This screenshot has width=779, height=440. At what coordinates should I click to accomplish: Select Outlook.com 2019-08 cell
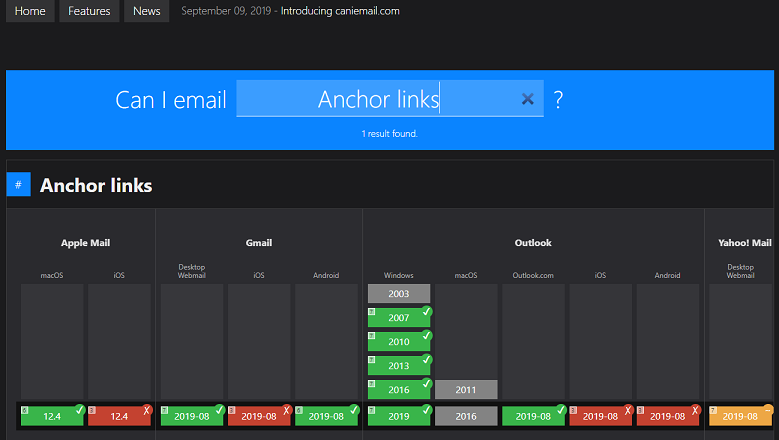point(533,416)
